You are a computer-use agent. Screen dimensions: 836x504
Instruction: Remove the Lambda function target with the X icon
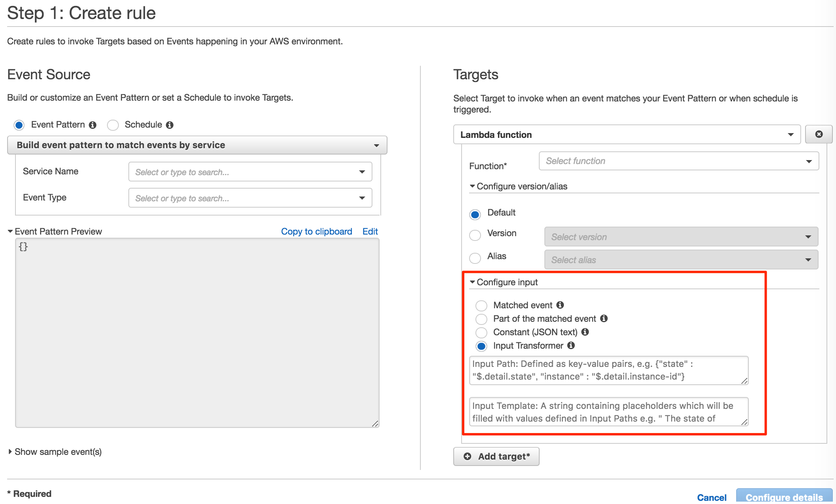point(819,134)
